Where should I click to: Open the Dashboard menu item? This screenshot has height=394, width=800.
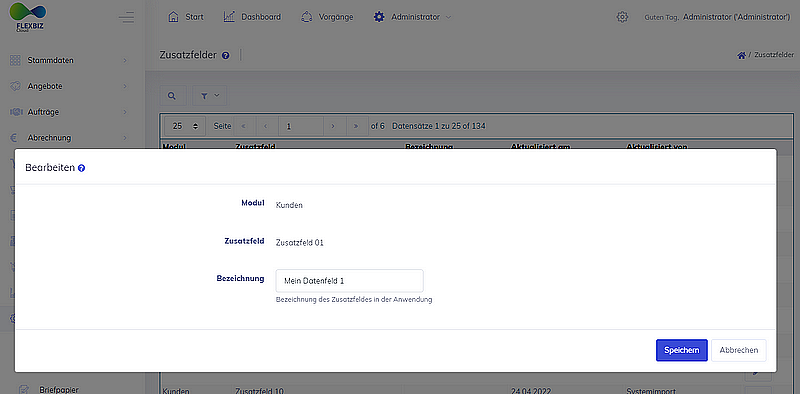coord(261,17)
